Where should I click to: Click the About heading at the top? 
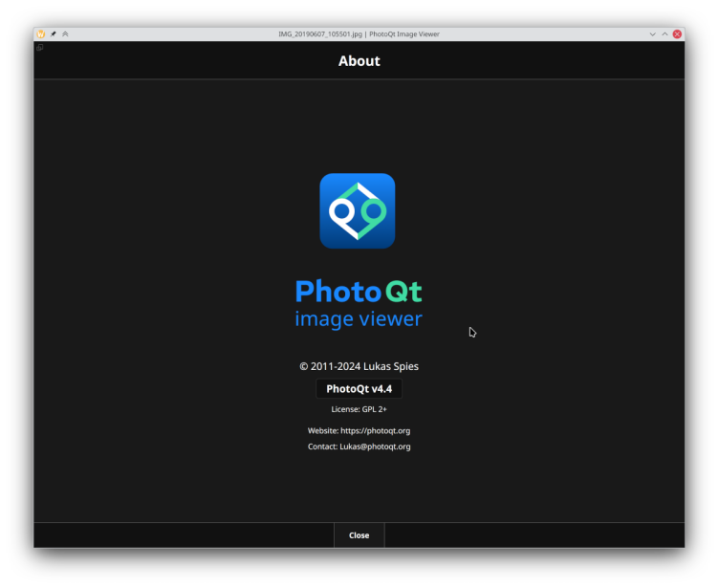(x=359, y=61)
